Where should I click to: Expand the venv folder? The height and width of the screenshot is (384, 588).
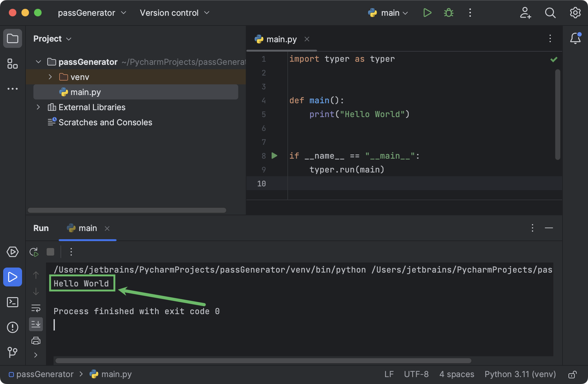50,77
